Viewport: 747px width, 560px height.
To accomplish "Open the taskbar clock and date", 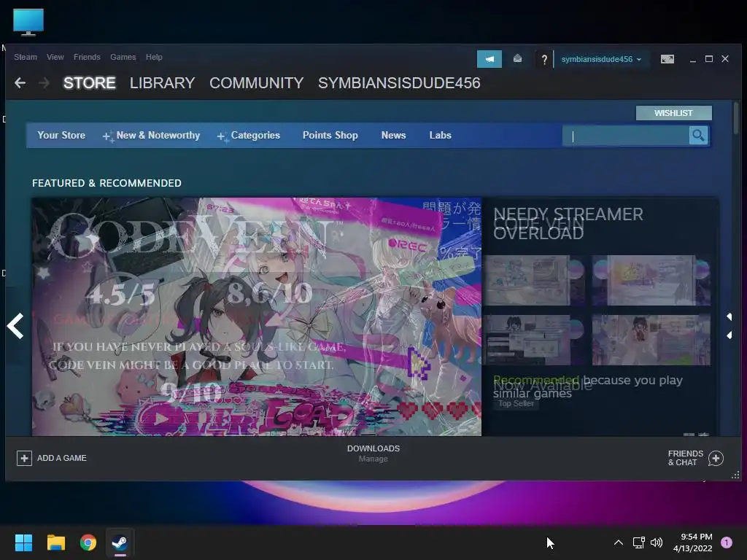I will pyautogui.click(x=693, y=542).
